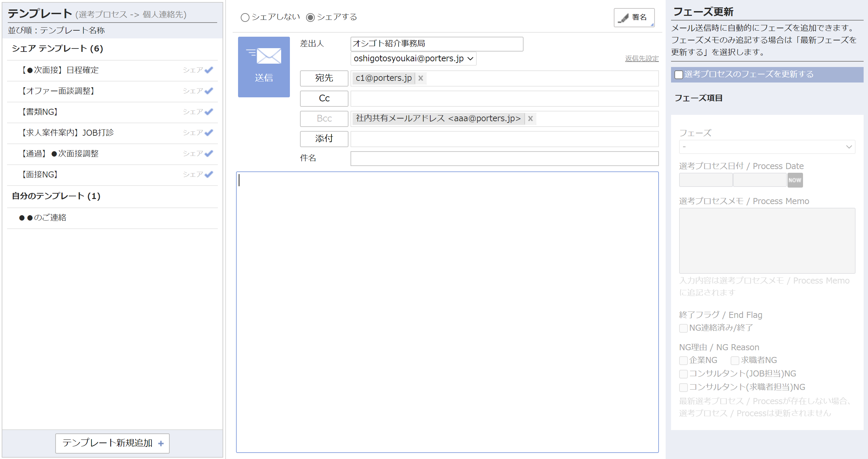Enable 選考プロセスのフェーズを更新する checkbox
Viewport: 868px width, 459px height.
678,74
